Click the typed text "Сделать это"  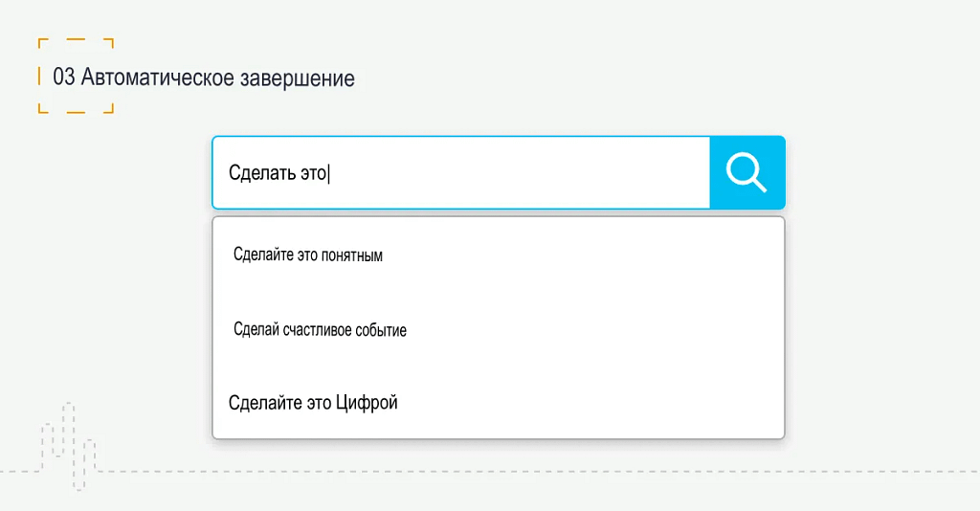(x=278, y=173)
